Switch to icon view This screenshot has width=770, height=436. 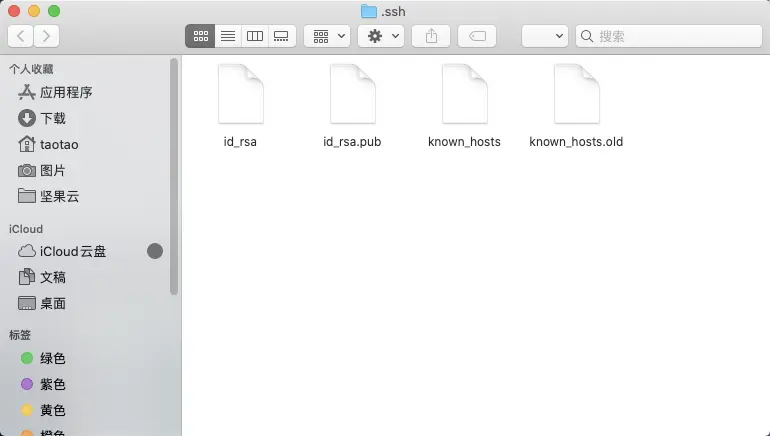200,36
